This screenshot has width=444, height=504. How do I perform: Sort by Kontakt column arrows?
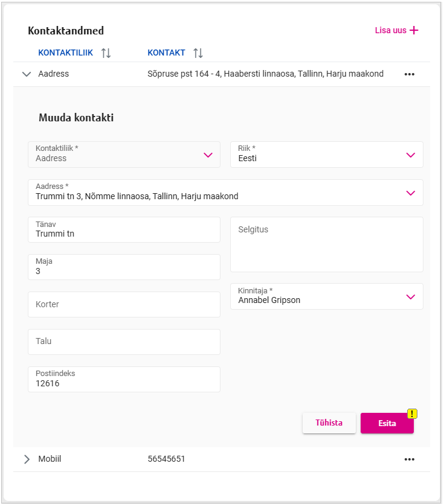(x=198, y=53)
